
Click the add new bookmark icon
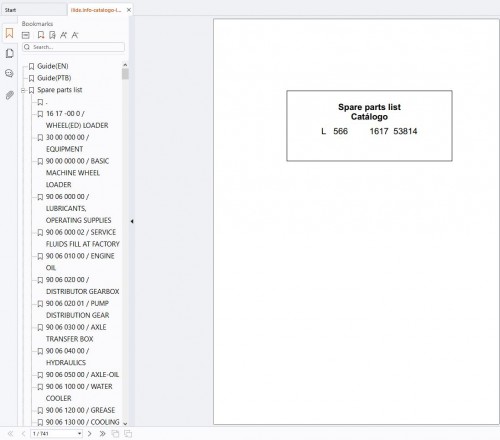(41, 35)
